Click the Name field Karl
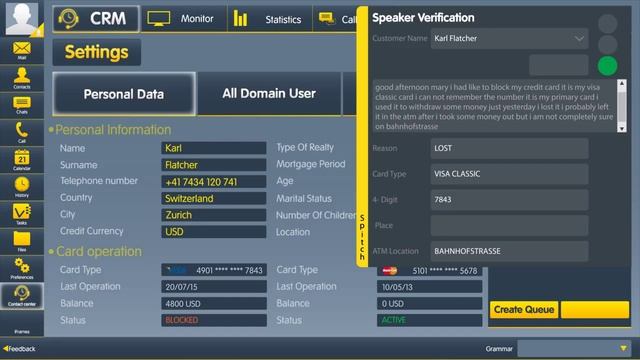The height and width of the screenshot is (360, 640). pyautogui.click(x=214, y=148)
